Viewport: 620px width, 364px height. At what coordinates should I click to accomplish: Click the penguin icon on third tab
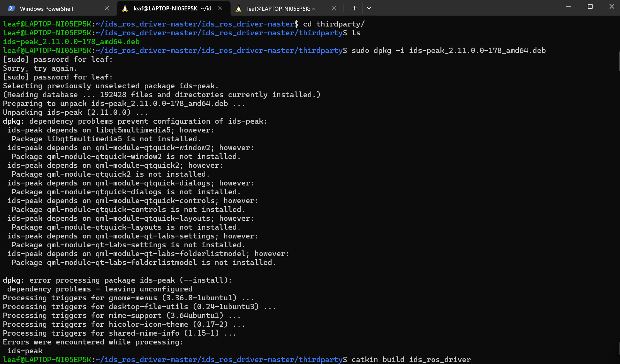point(238,9)
